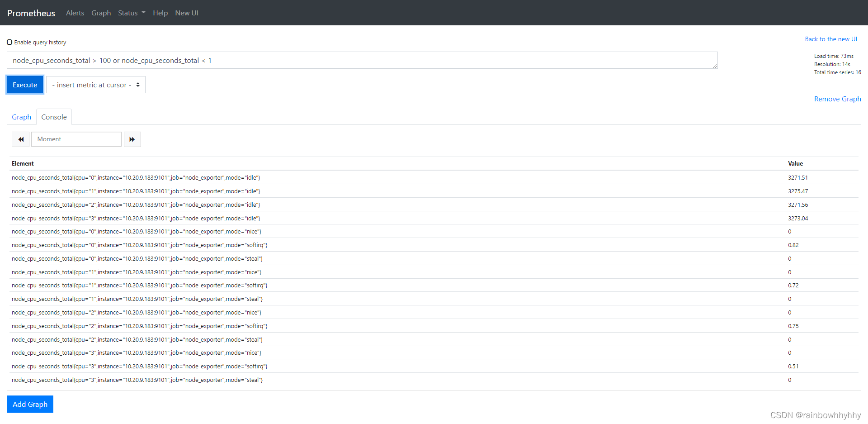Select the cpu="0" mode="idle" result row
This screenshot has height=424, width=868.
[x=434, y=177]
